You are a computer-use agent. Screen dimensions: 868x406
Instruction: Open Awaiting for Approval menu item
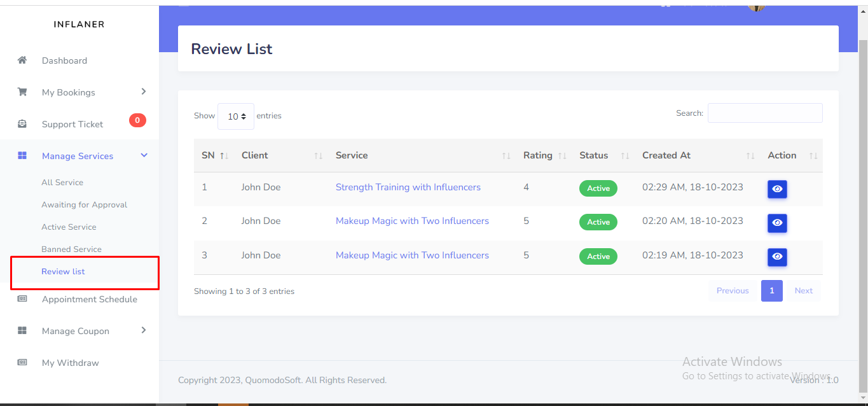click(84, 205)
